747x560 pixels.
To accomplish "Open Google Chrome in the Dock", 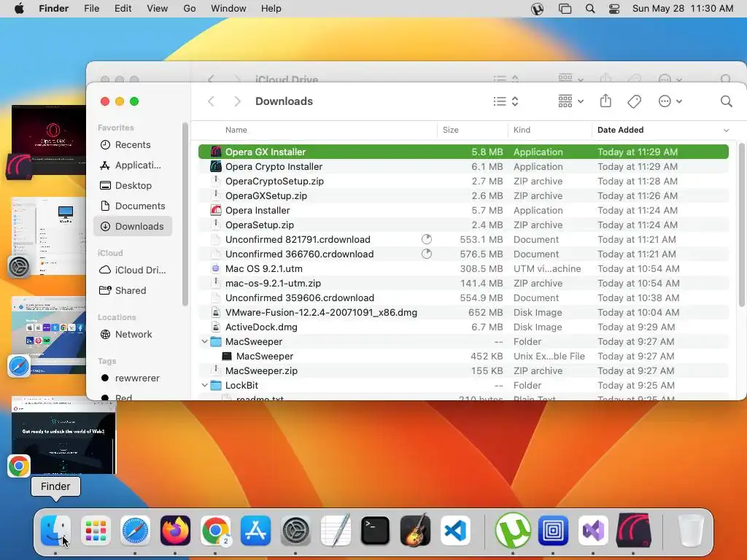I will (215, 530).
